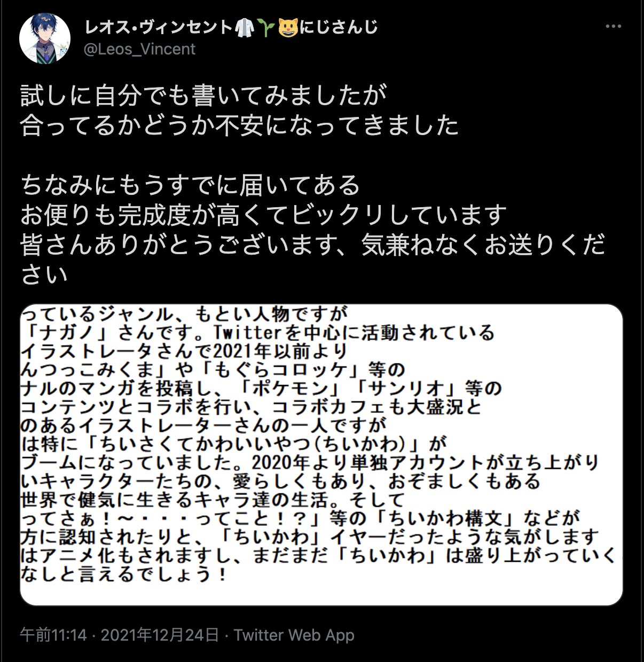
Task: Click 「ナガノ」 in the attached image
Action: [68, 333]
